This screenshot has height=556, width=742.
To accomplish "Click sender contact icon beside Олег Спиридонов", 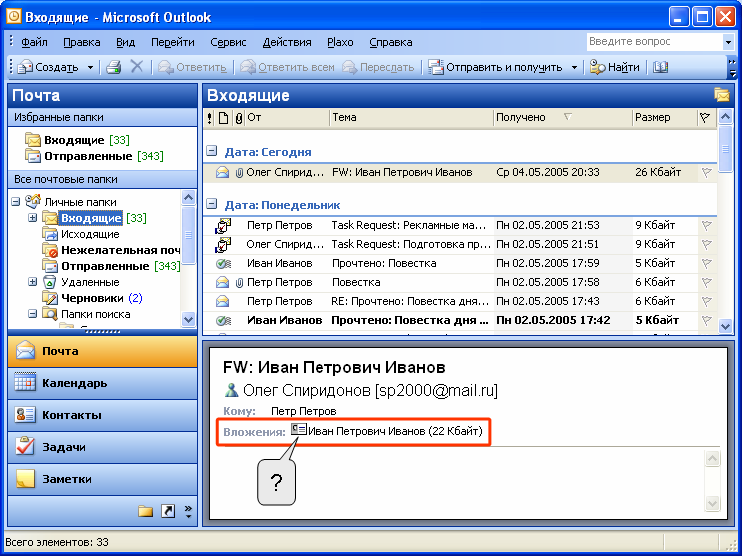I will (231, 390).
